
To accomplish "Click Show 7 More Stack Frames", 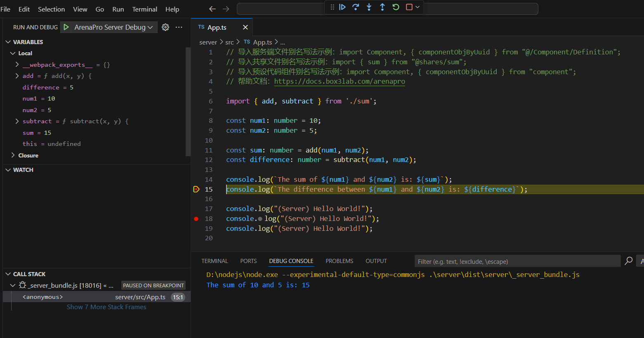I will 106,307.
